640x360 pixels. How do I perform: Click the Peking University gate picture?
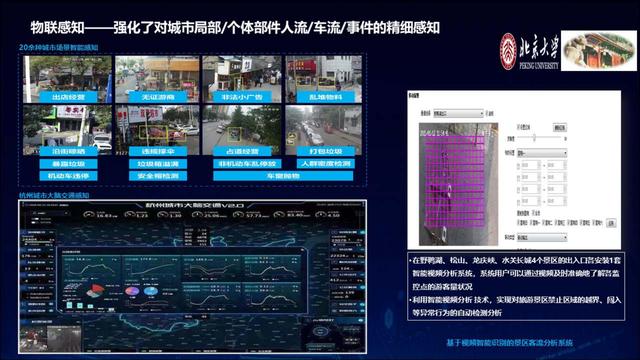599,51
